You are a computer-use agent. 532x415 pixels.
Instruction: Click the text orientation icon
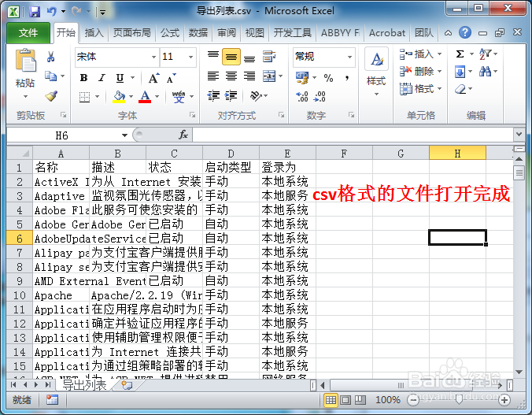click(256, 96)
